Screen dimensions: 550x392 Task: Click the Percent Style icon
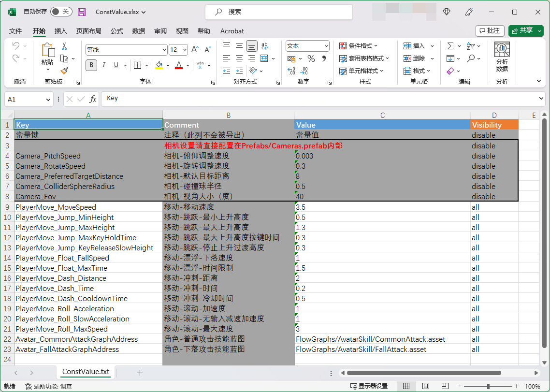coord(311,58)
